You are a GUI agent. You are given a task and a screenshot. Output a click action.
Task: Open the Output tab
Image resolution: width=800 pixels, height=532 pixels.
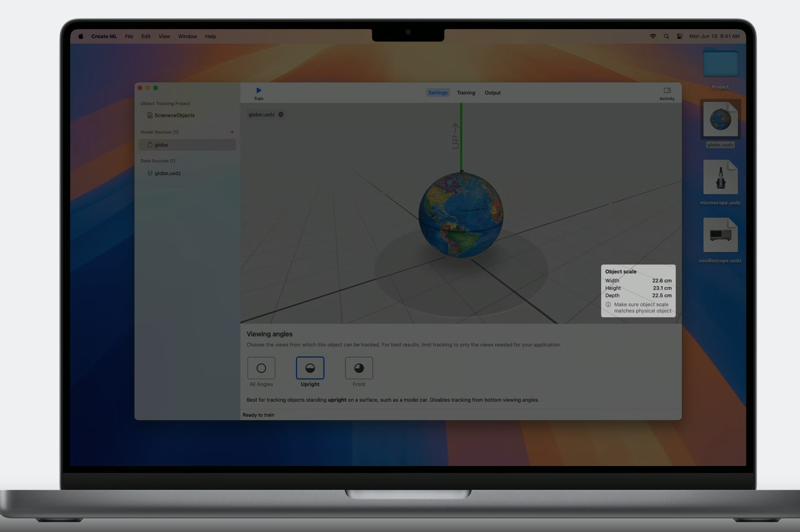(492, 93)
